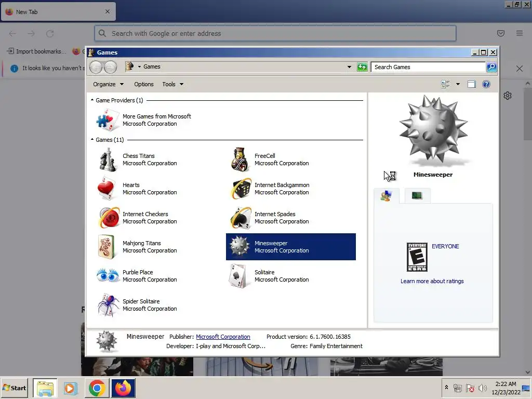Click the Start button

(x=15, y=388)
